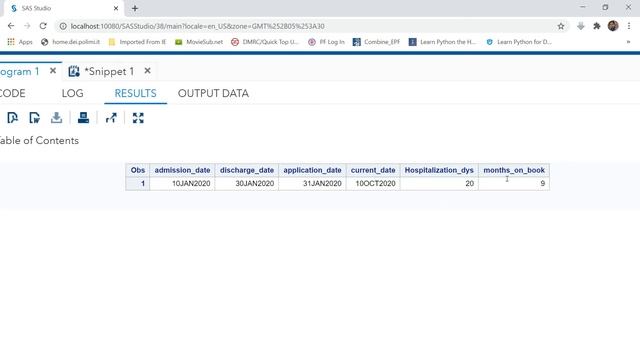Click the application_date column header
This screenshot has height=360, width=640.
click(312, 170)
